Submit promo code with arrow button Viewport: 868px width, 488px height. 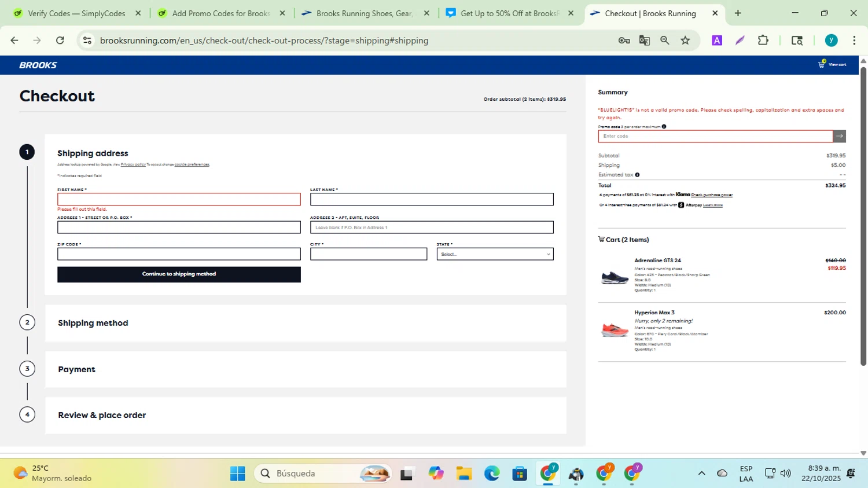840,136
